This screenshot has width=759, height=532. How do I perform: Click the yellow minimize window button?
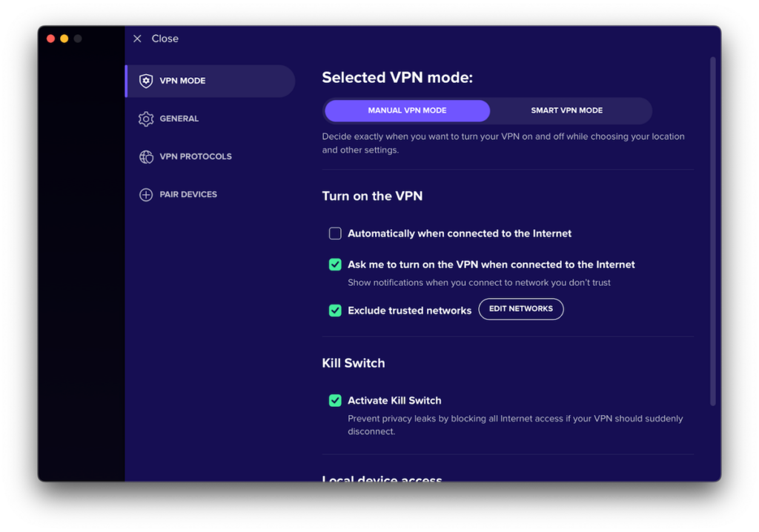pyautogui.click(x=64, y=39)
